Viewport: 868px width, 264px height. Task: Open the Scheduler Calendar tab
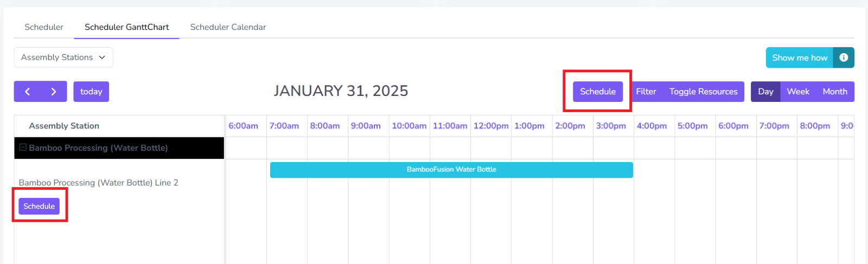pyautogui.click(x=228, y=27)
